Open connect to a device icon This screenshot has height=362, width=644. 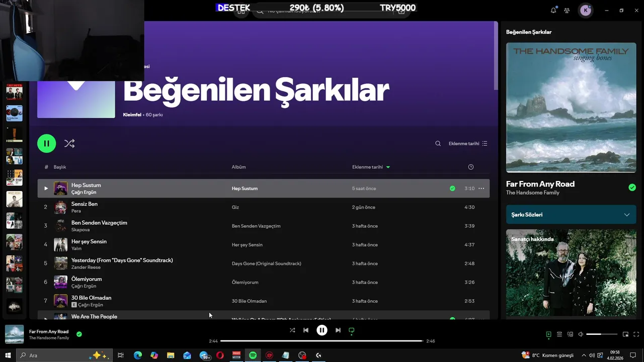(x=570, y=334)
